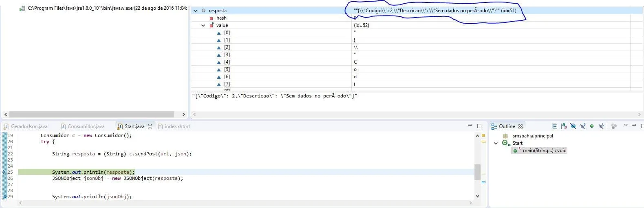Switch to the Consumidor.java tab
Image resolution: width=644 pixels, height=208 pixels.
pyautogui.click(x=86, y=126)
